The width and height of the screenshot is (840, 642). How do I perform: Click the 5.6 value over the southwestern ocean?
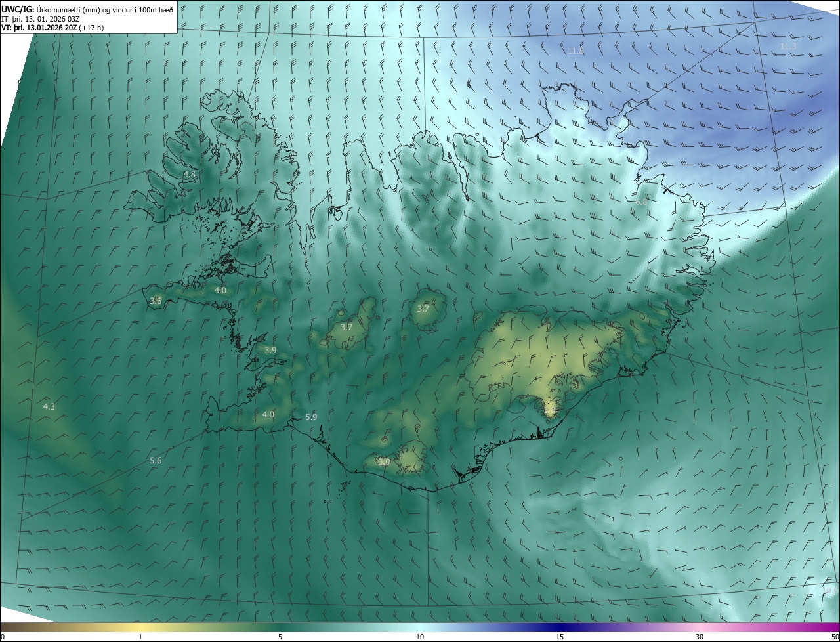[x=156, y=461]
